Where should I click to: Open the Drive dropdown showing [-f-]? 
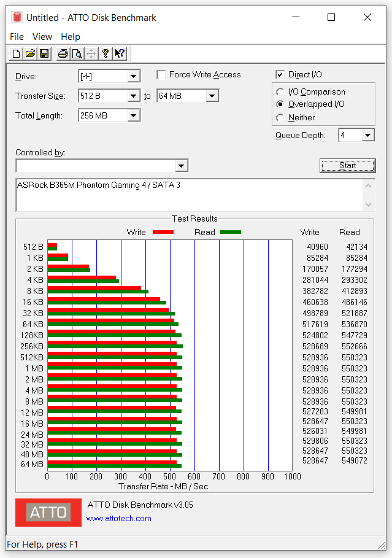tap(133, 76)
